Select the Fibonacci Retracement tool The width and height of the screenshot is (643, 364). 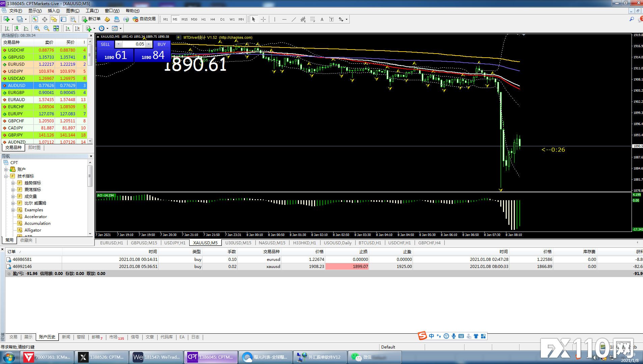pyautogui.click(x=312, y=19)
